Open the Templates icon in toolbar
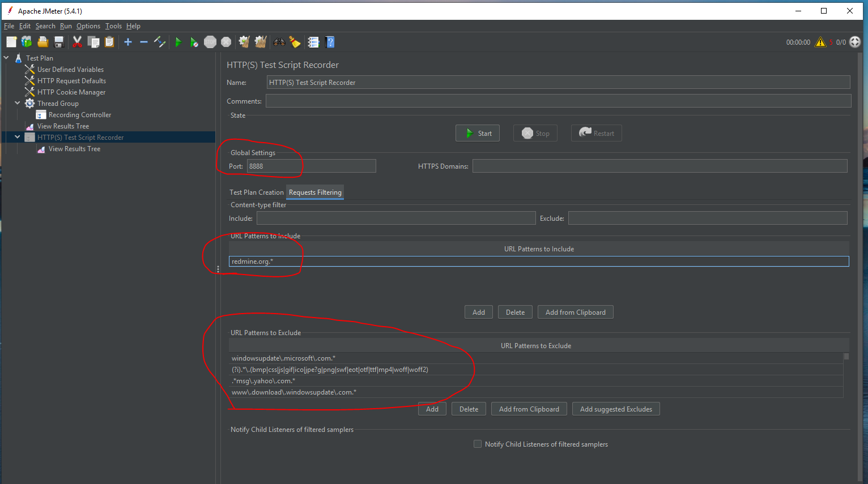The height and width of the screenshot is (484, 868). point(27,42)
